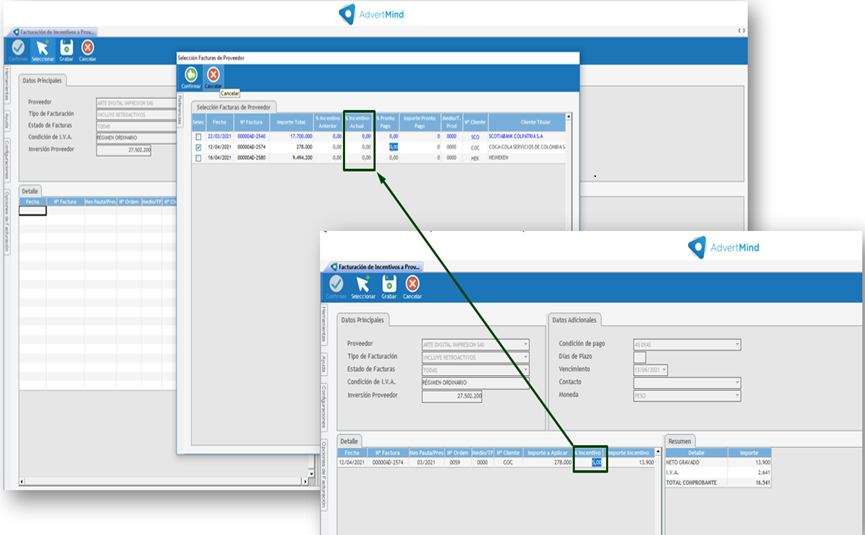Open the Condición de pago dropdown
This screenshot has width=865, height=535.
pos(737,345)
